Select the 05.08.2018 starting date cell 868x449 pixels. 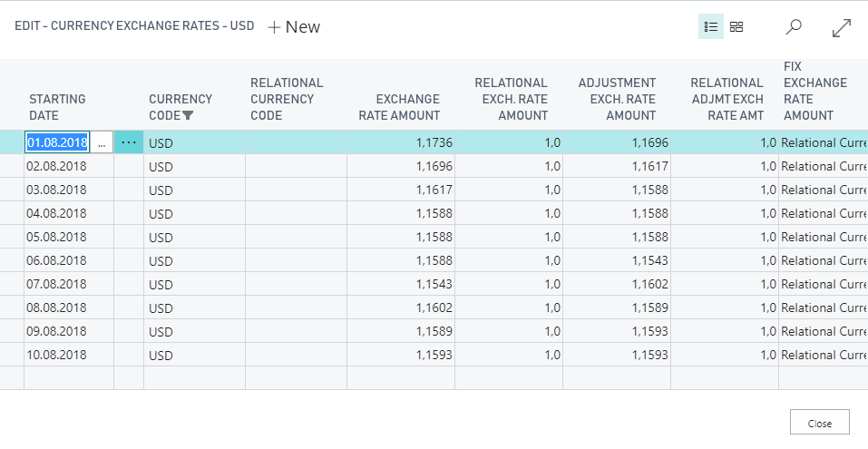(69, 237)
